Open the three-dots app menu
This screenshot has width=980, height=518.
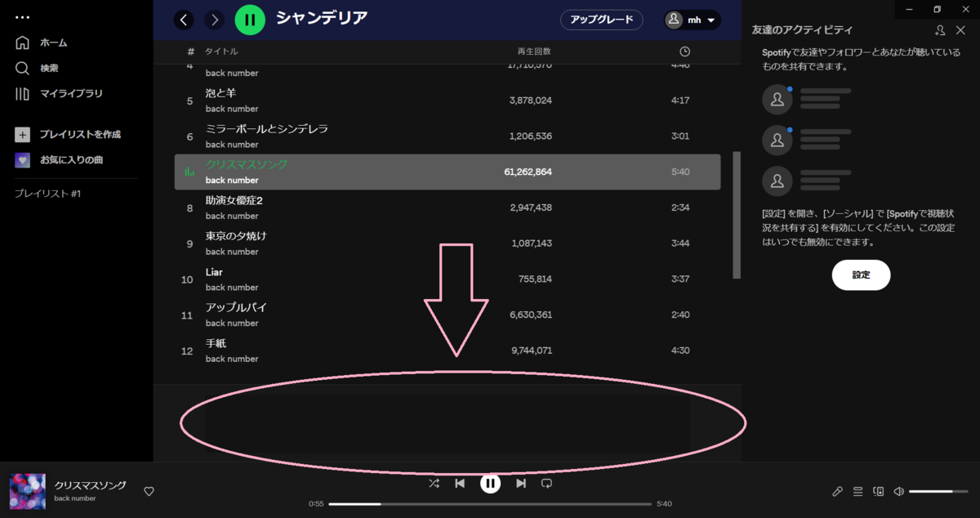tap(22, 17)
